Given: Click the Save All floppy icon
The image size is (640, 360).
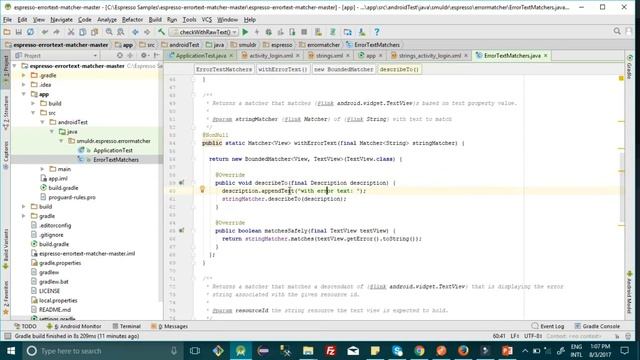Looking at the screenshot, I should click(x=19, y=32).
